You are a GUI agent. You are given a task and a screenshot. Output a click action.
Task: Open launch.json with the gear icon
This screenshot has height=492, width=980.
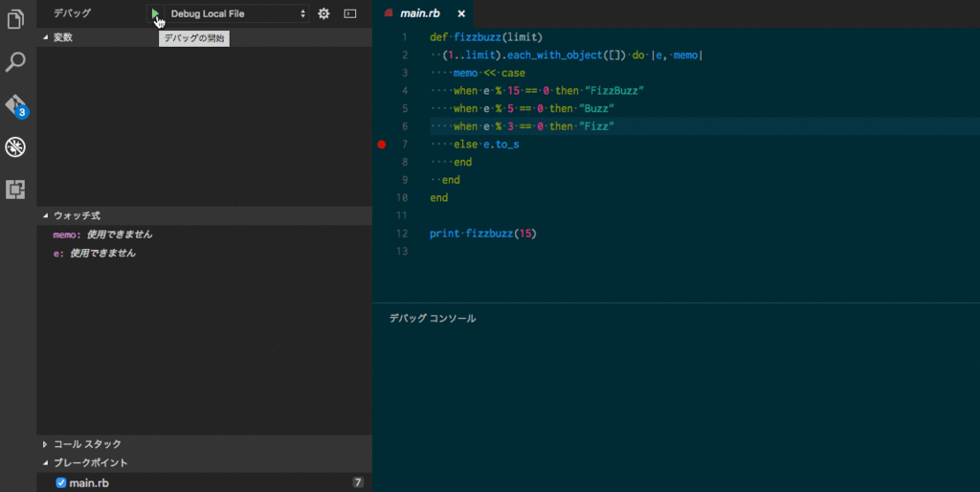click(x=323, y=13)
